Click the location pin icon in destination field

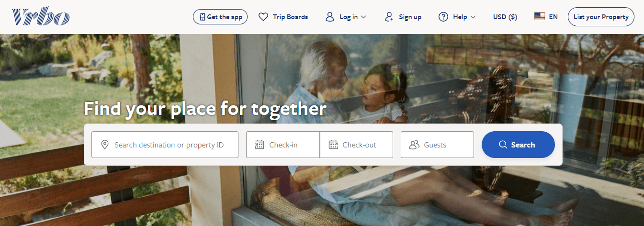105,145
